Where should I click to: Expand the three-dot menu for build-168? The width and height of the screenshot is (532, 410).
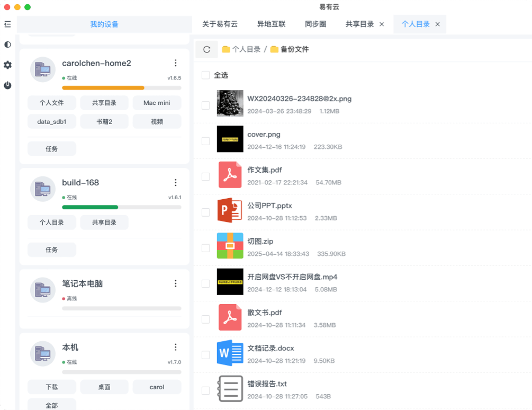(x=176, y=183)
